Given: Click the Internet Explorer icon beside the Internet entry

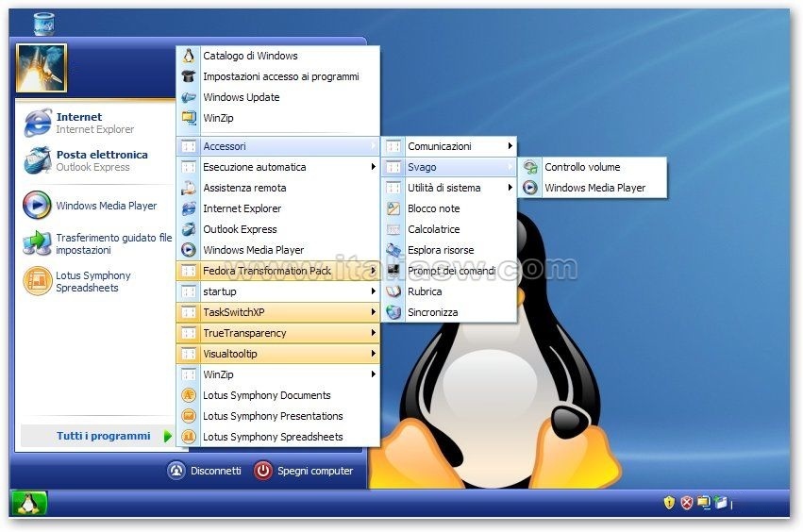Looking at the screenshot, I should 38,123.
